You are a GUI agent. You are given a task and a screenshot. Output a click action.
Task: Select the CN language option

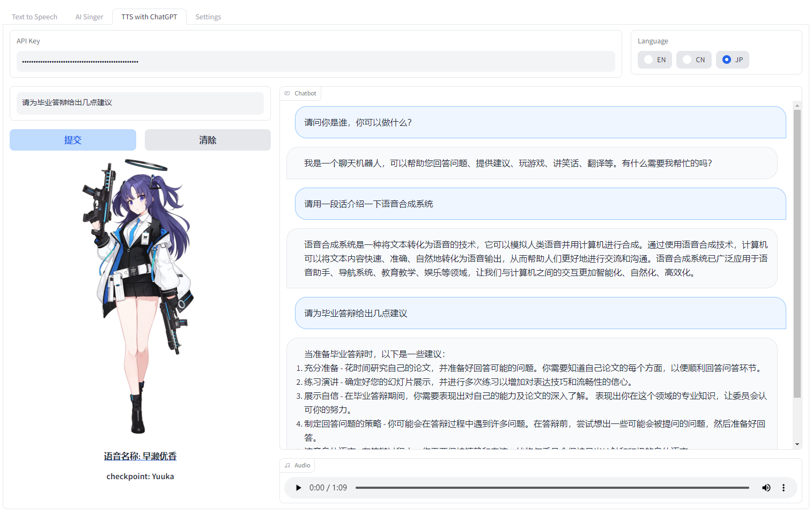(687, 59)
